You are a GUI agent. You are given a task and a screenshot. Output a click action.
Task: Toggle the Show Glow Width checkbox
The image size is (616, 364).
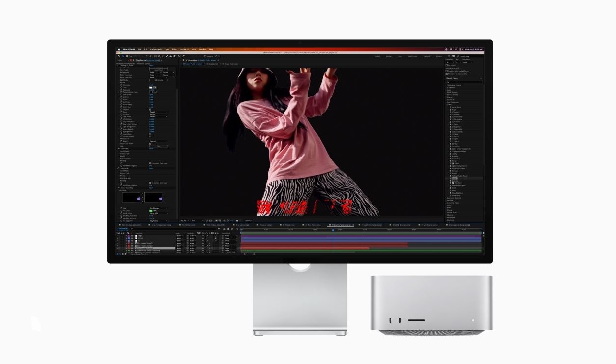150,144
